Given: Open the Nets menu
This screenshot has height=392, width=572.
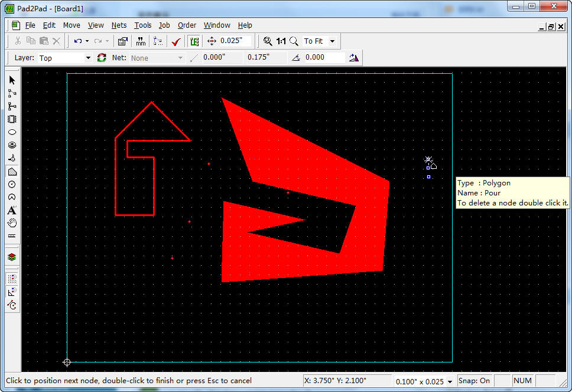Looking at the screenshot, I should [x=119, y=25].
